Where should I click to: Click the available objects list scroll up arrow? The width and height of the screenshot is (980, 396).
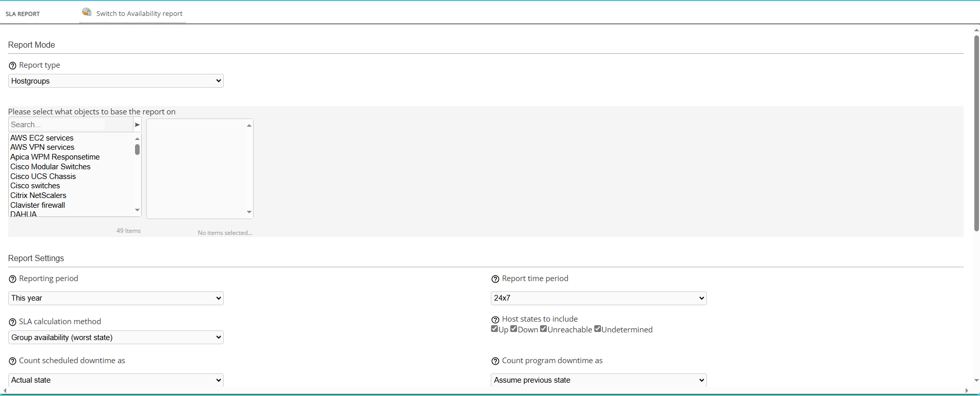[137, 138]
